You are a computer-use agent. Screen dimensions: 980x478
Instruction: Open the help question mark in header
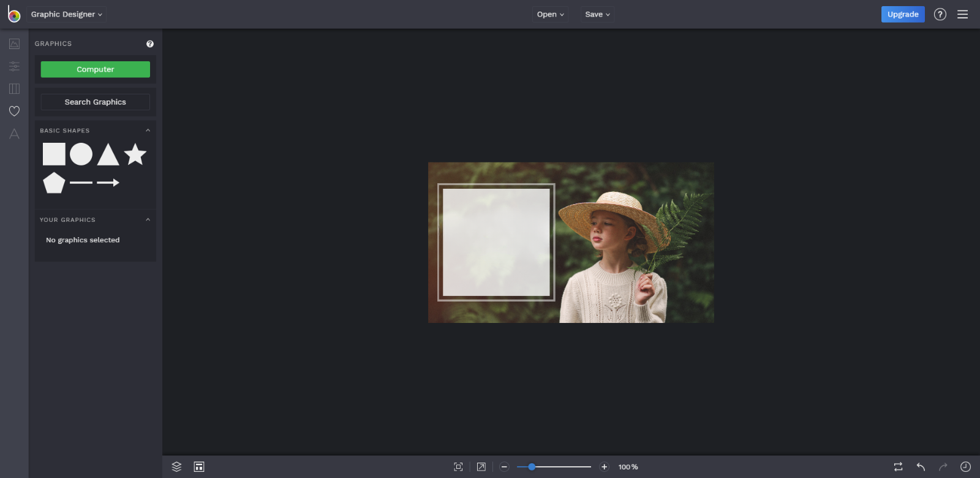940,14
